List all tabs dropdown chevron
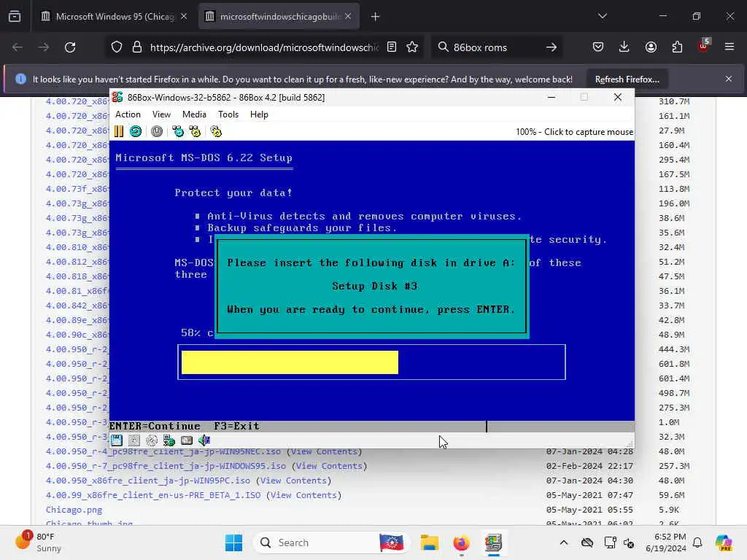 pos(603,17)
